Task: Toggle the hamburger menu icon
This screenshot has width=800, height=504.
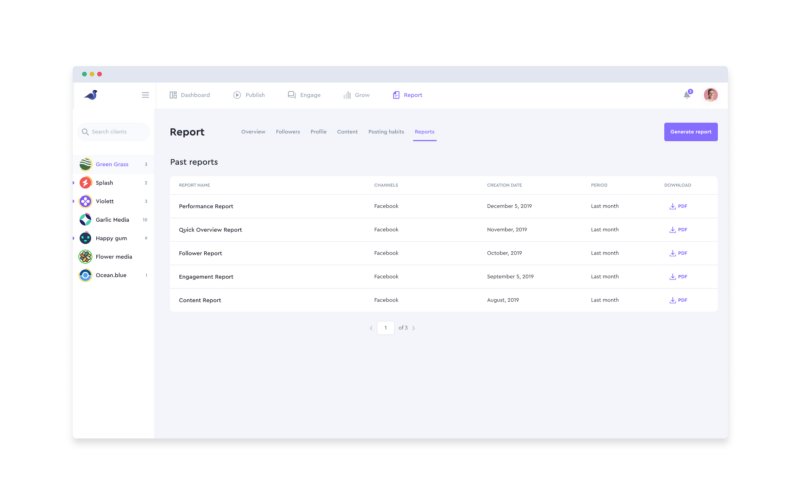Action: click(x=145, y=95)
